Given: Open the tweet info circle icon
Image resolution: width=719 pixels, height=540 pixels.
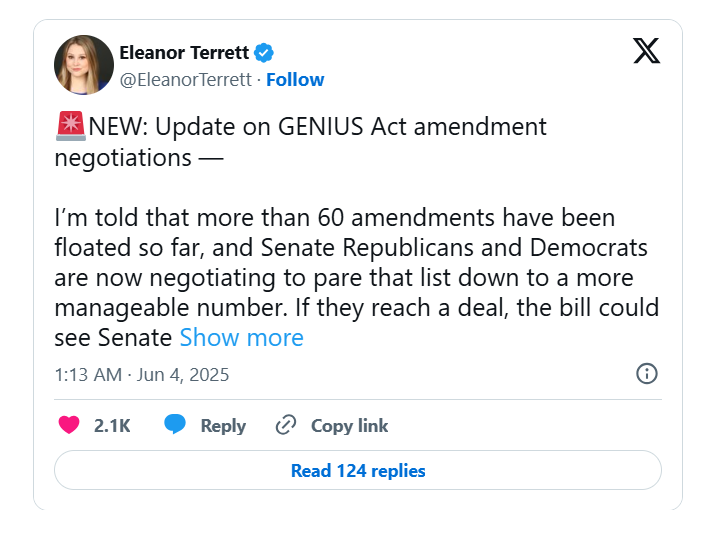Looking at the screenshot, I should click(647, 374).
